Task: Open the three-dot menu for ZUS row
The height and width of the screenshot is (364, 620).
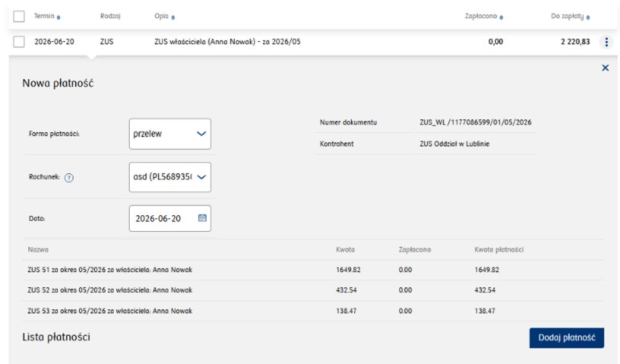Action: 606,42
